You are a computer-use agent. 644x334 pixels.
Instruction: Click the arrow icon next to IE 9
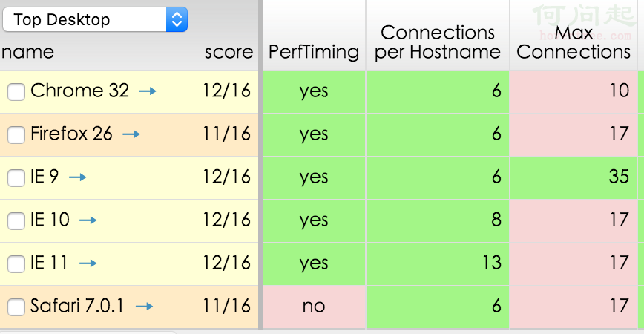pyautogui.click(x=78, y=177)
